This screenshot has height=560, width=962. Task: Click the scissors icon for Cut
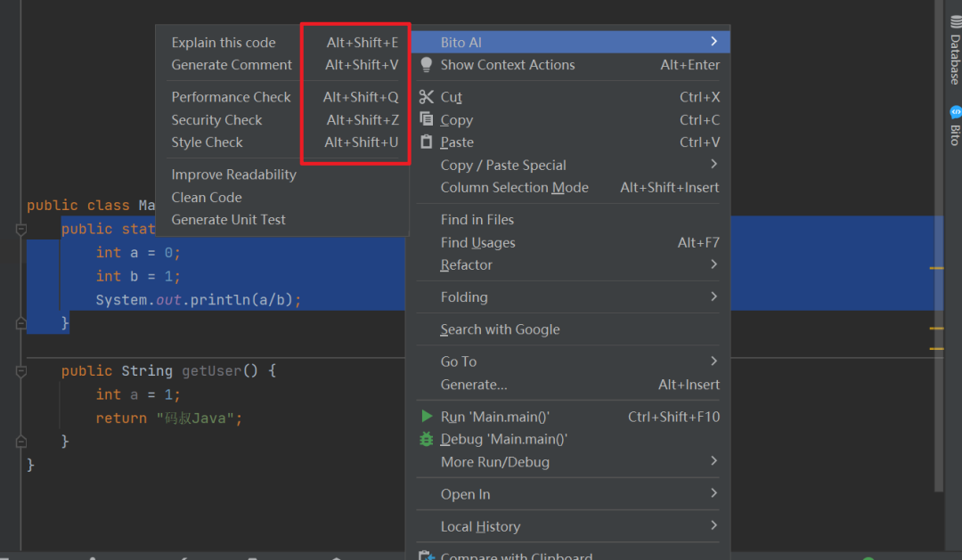[x=426, y=97]
